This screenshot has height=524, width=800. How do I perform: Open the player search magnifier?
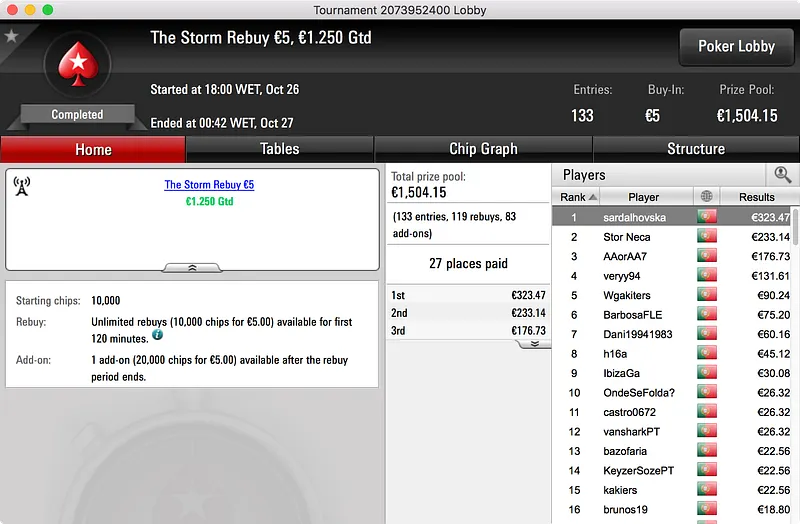click(x=782, y=174)
